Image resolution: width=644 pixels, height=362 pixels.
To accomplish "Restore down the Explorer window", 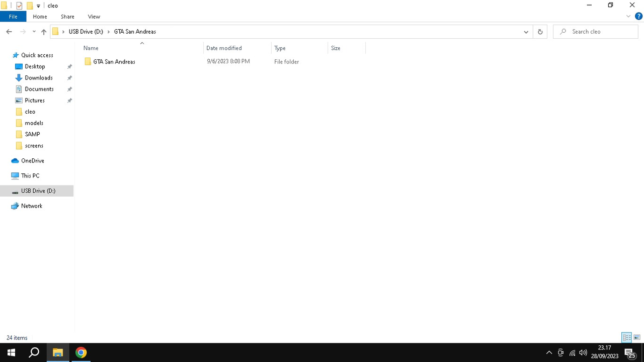I will tap(610, 5).
